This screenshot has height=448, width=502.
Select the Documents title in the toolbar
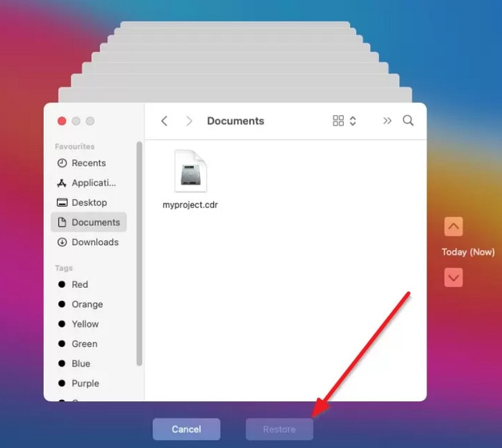point(236,121)
